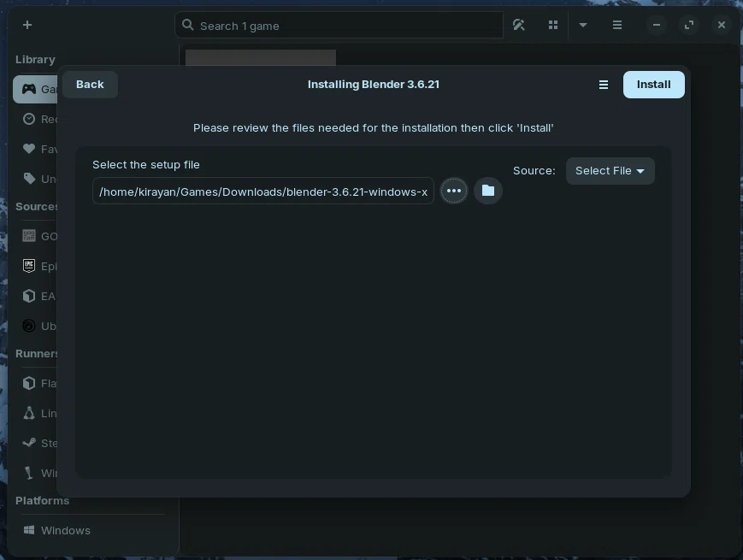Select the Linux runner penguin icon

click(29, 413)
